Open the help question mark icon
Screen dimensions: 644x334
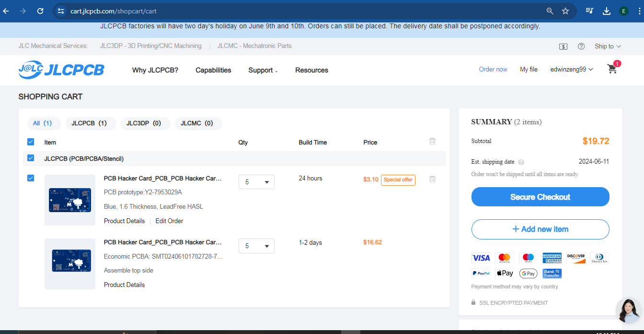click(x=581, y=47)
